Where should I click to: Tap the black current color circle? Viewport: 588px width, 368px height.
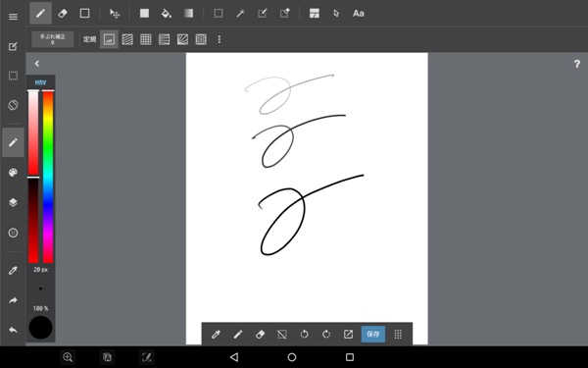40,328
